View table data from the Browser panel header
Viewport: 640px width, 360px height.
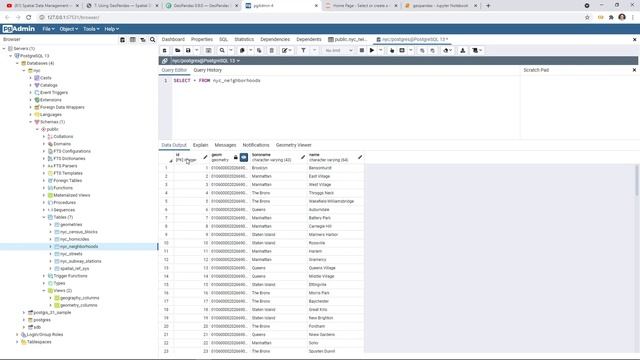133,40
